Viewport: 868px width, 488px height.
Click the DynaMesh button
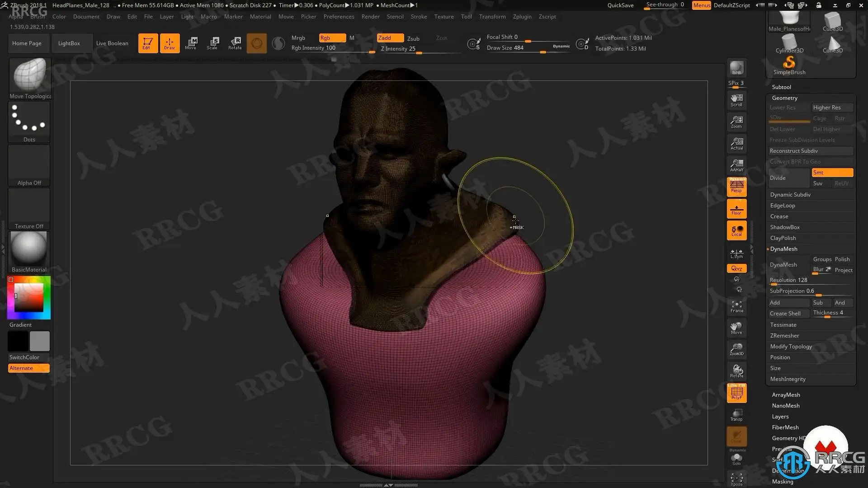click(789, 265)
